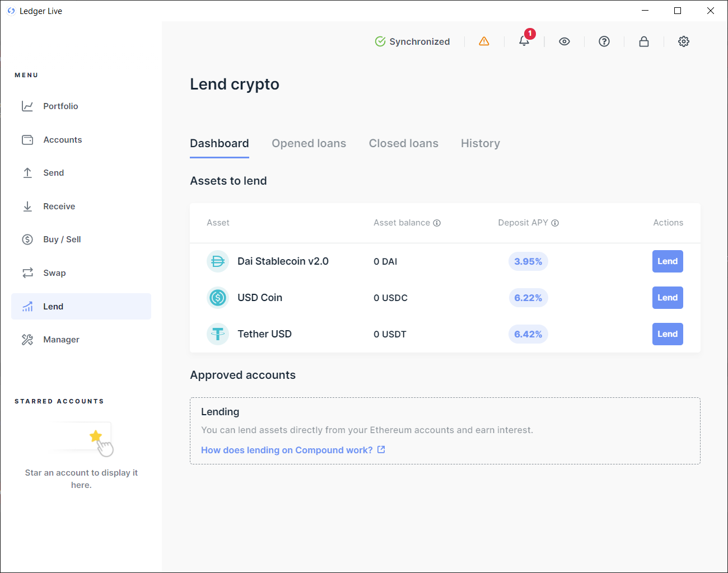Open notifications via the bell icon

[x=524, y=41]
